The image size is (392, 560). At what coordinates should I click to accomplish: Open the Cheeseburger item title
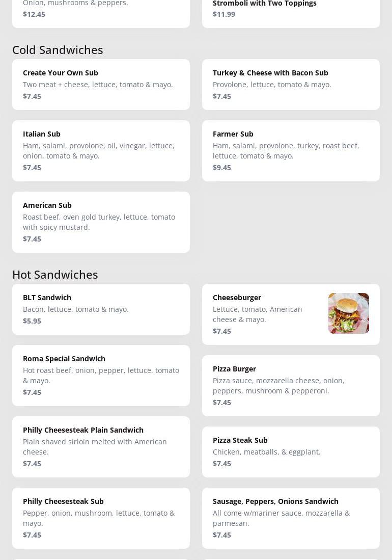point(237,298)
